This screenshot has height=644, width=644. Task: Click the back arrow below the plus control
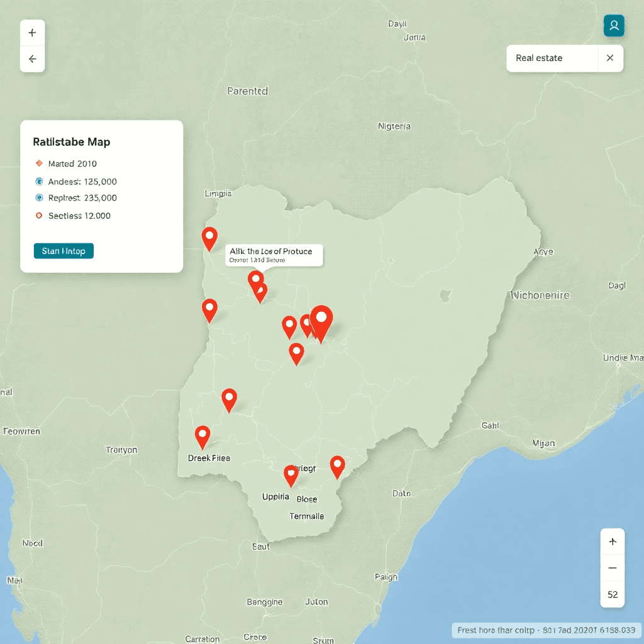[x=32, y=59]
